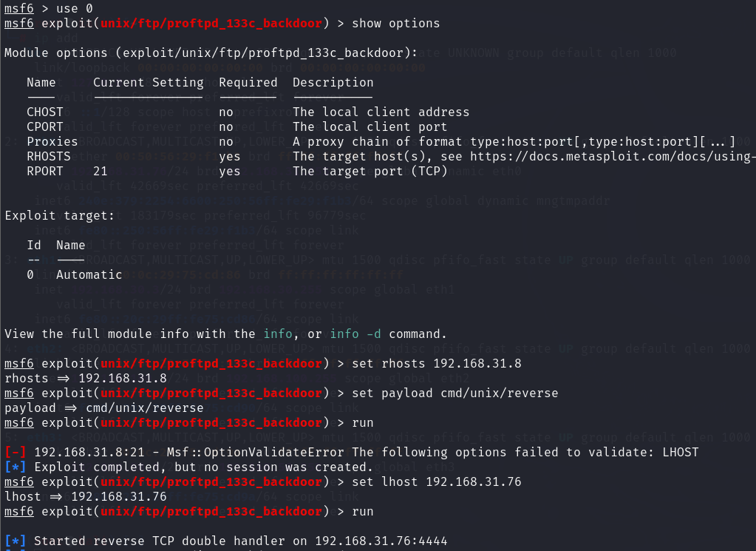Select the CHOST option name
The width and height of the screenshot is (756, 551).
click(x=45, y=112)
